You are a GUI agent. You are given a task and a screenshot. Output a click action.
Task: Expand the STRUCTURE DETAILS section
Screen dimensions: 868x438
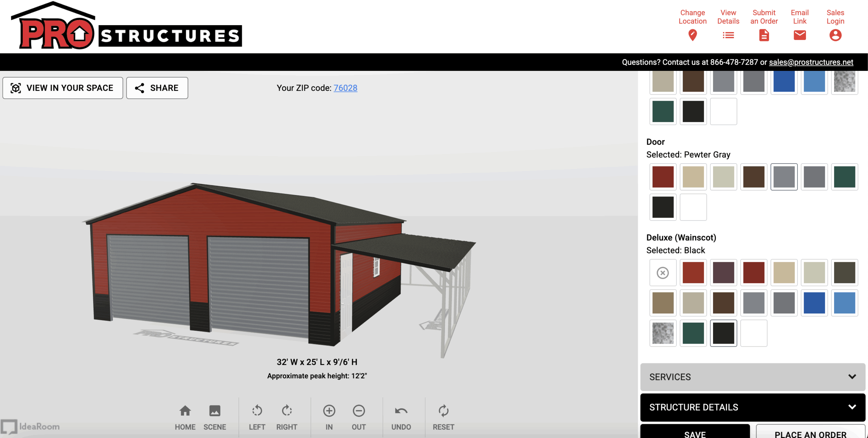click(x=752, y=407)
